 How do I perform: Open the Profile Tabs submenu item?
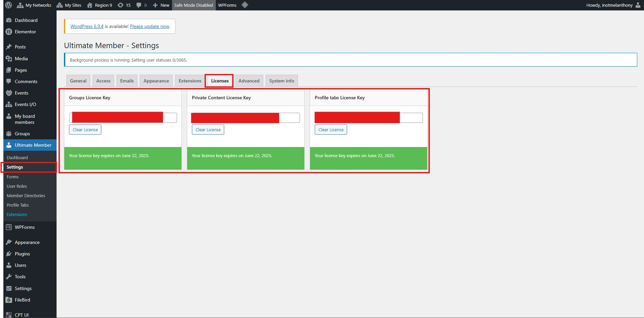tap(18, 205)
